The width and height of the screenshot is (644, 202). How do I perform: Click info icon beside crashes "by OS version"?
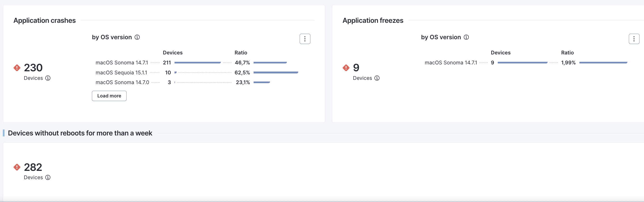[x=137, y=37]
